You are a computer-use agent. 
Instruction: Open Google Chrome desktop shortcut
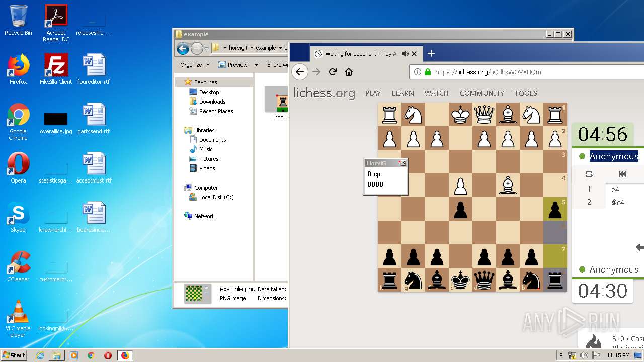tap(18, 121)
